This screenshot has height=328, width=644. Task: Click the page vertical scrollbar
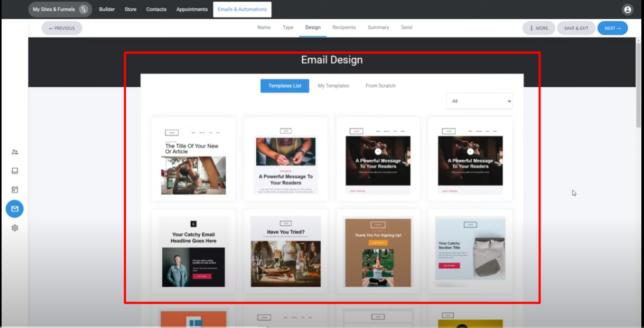coord(638,85)
